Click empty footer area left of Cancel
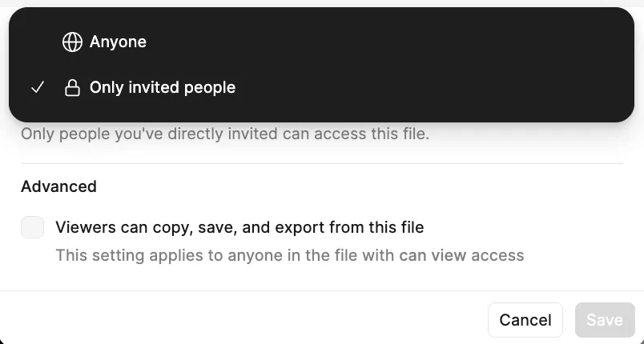Image resolution: width=644 pixels, height=344 pixels. pos(240,319)
